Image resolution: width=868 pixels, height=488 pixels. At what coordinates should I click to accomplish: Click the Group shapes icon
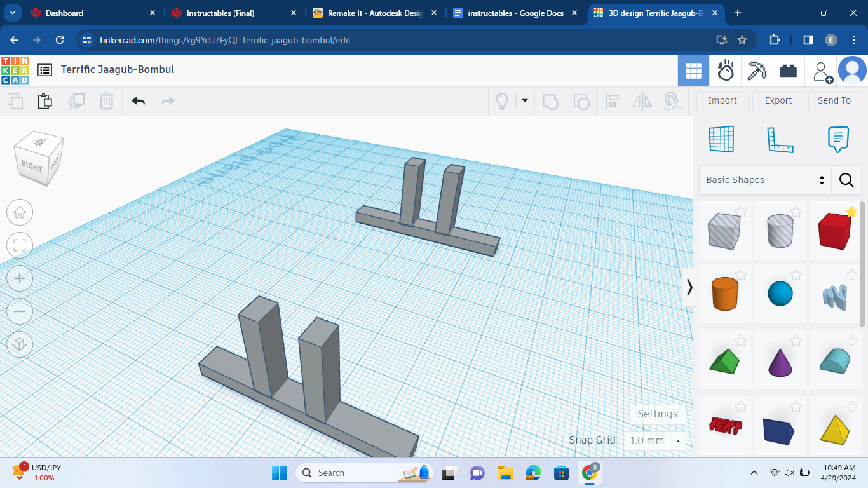550,101
